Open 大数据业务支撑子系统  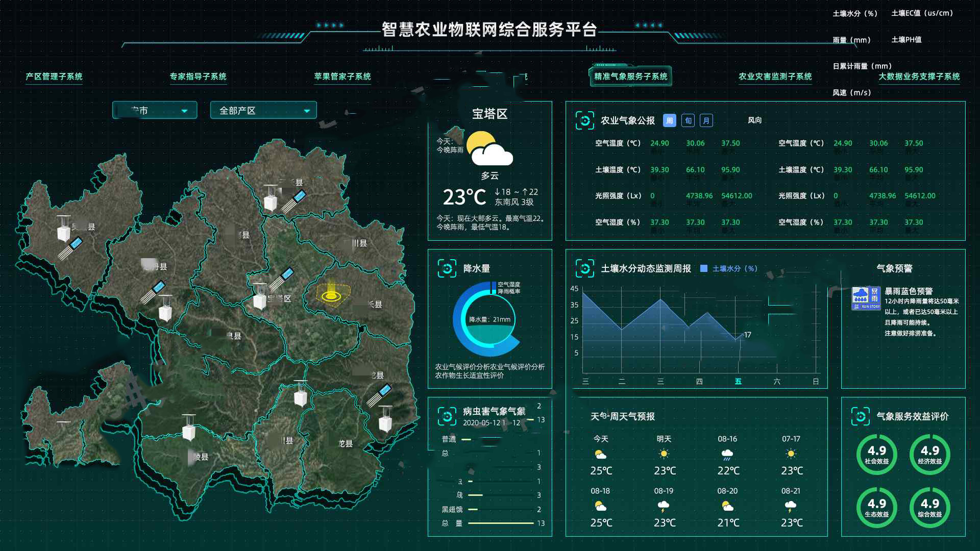coord(920,78)
